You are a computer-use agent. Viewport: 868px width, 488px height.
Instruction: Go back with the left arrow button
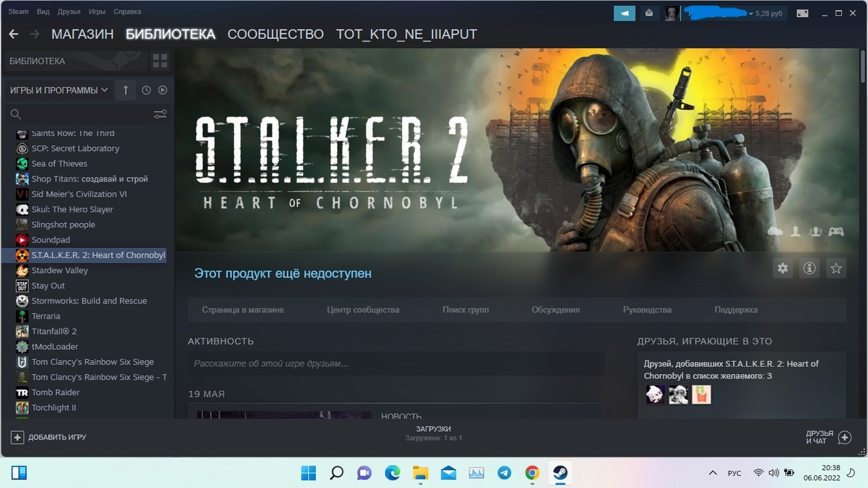14,35
